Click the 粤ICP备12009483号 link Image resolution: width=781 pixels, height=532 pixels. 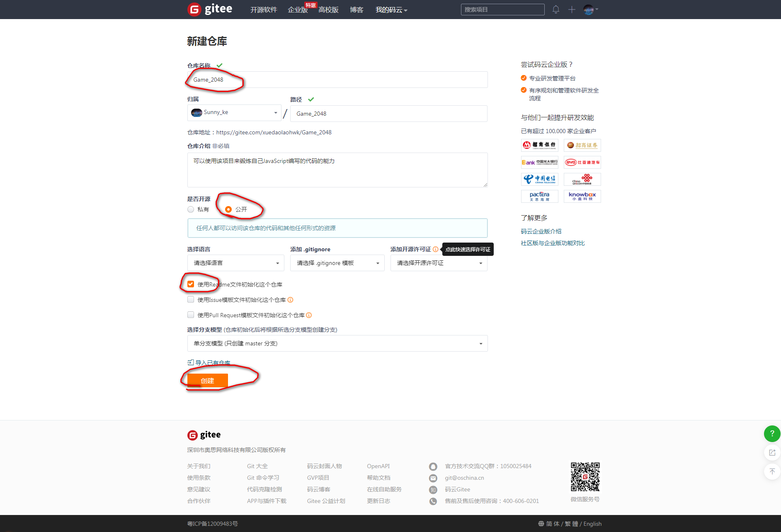click(x=213, y=524)
